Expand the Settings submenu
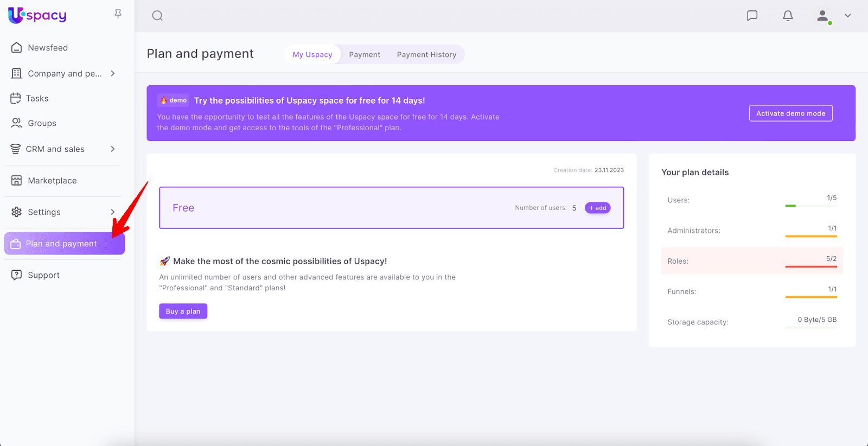Screen dimensions: 868x446 tap(113, 212)
